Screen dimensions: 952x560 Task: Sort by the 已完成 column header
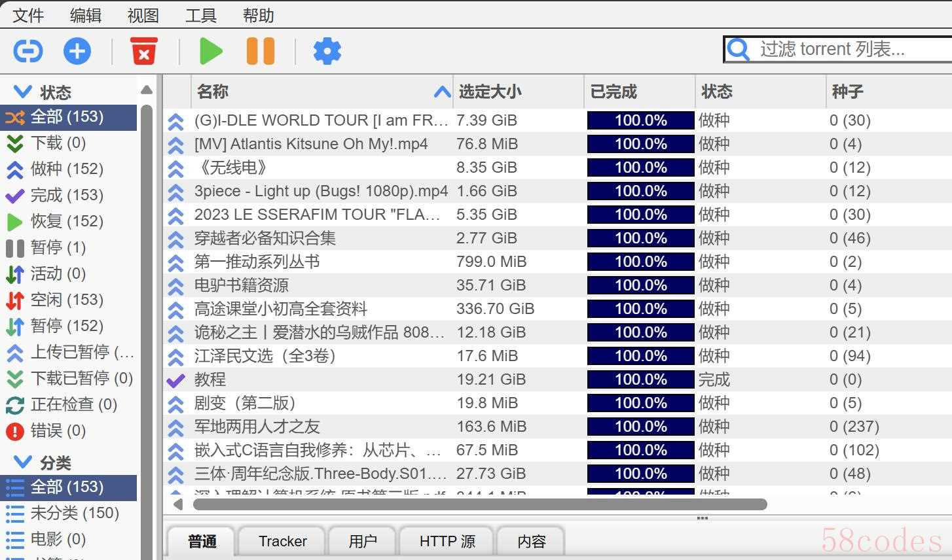(640, 92)
